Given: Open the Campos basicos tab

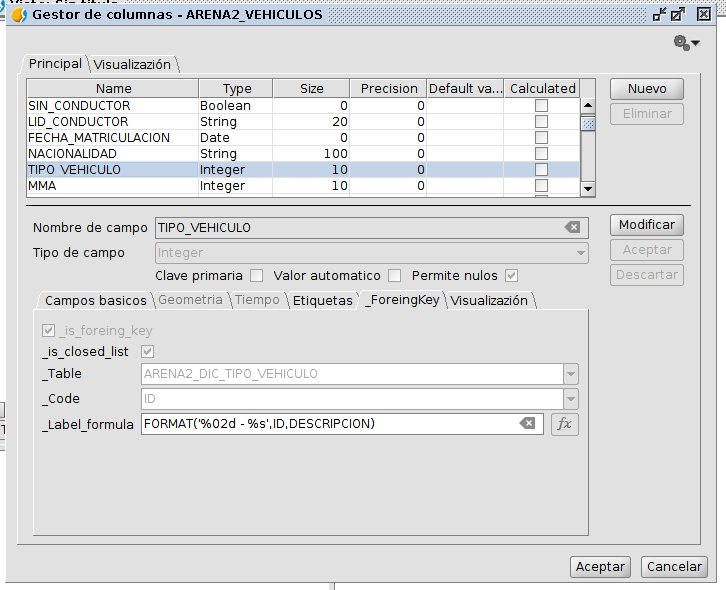Looking at the screenshot, I should tap(95, 300).
